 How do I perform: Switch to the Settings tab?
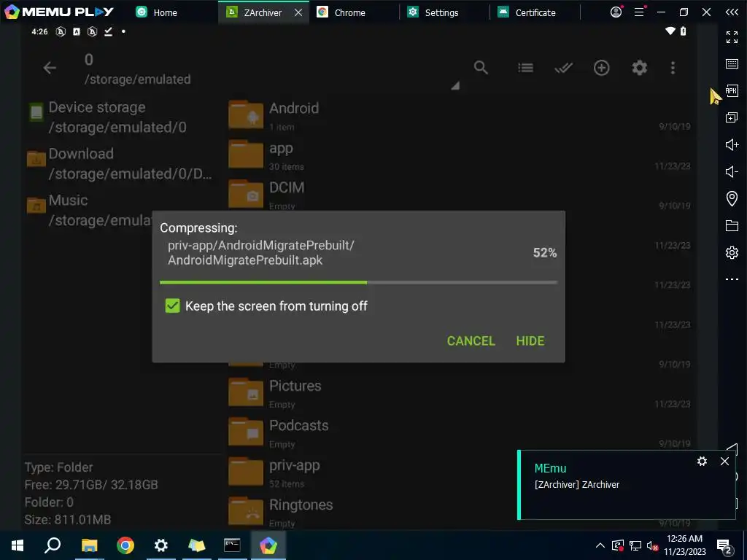[x=441, y=12]
